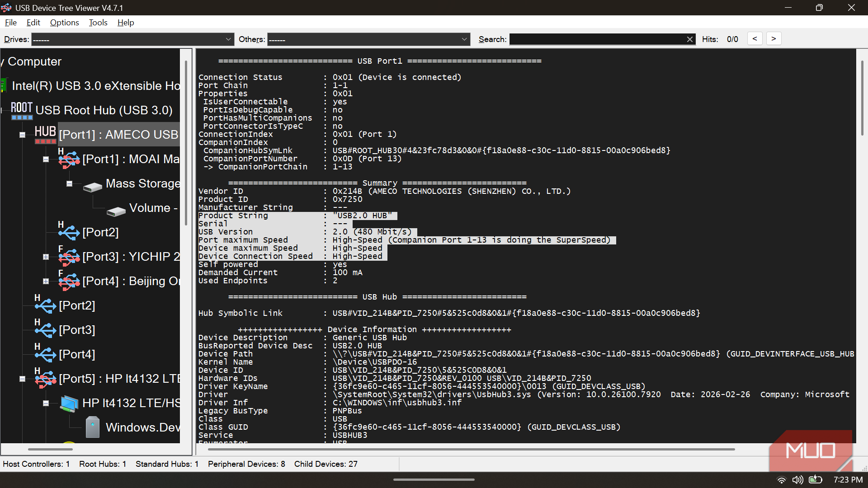Go to next search hit
The height and width of the screenshot is (488, 868).
[x=774, y=39]
